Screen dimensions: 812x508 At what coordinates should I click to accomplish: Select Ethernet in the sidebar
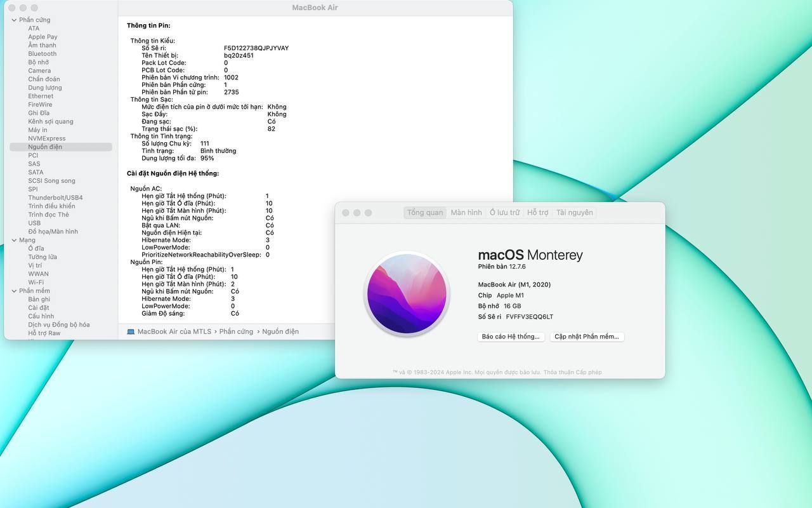pos(41,96)
